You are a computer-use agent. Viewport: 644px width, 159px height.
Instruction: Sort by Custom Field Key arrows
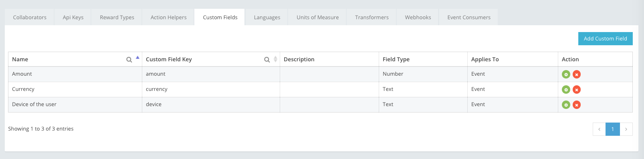pos(275,59)
